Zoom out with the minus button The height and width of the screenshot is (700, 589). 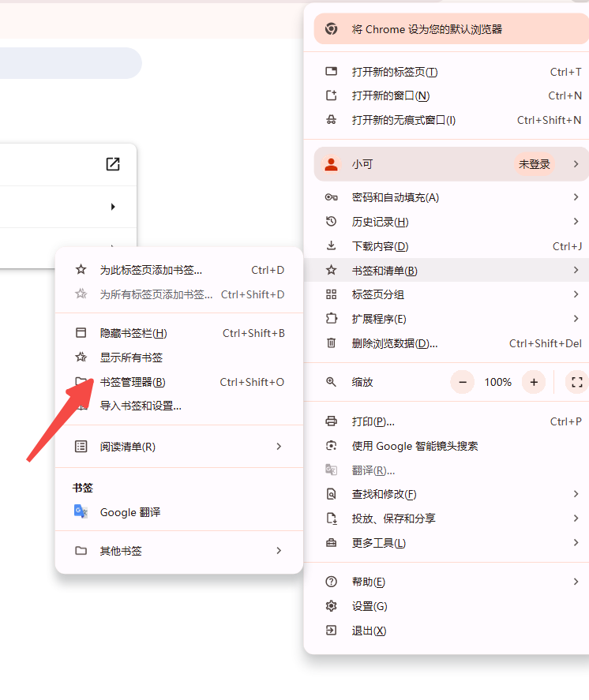pos(462,382)
